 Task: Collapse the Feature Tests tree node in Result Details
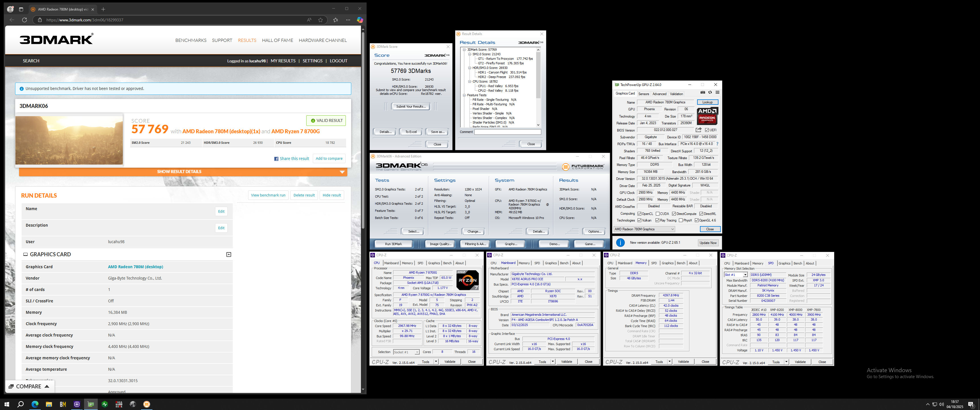click(x=464, y=95)
